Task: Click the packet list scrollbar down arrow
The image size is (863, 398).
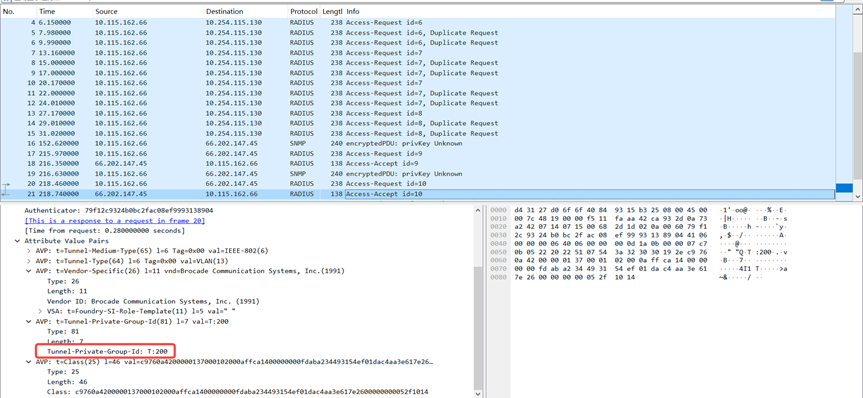Action: (x=858, y=196)
